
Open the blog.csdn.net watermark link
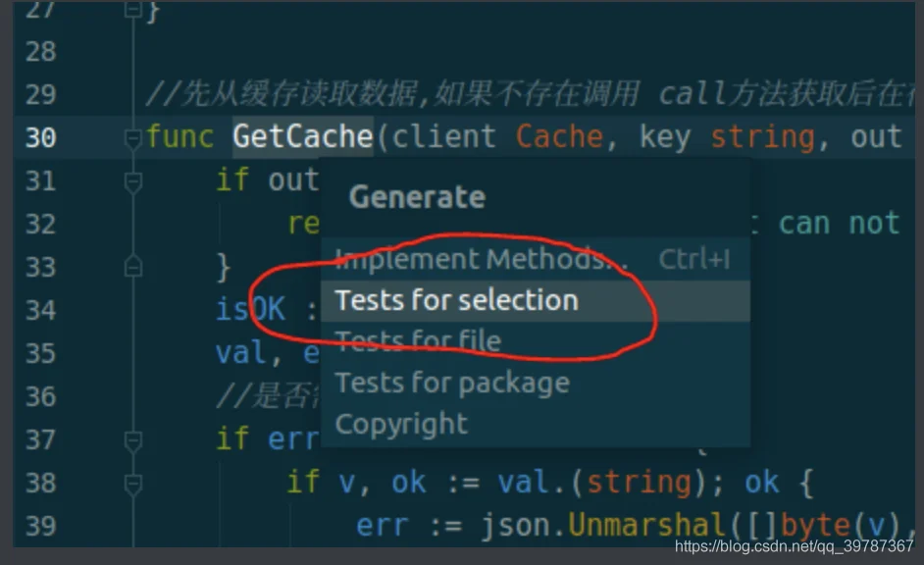click(x=794, y=546)
